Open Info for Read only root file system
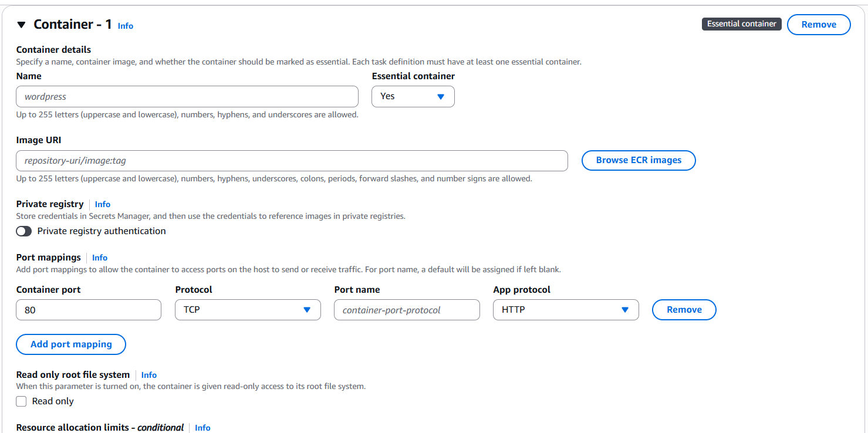This screenshot has height=433, width=868. pos(148,375)
